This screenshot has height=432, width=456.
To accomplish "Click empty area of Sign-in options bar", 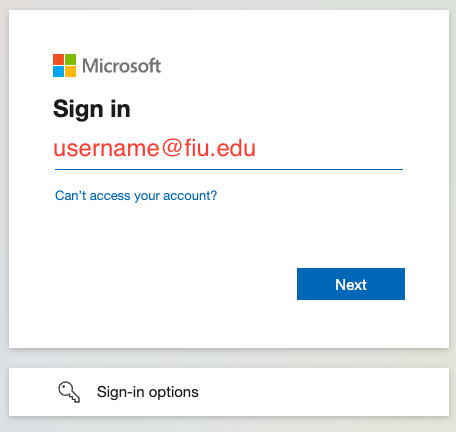I will click(x=323, y=392).
